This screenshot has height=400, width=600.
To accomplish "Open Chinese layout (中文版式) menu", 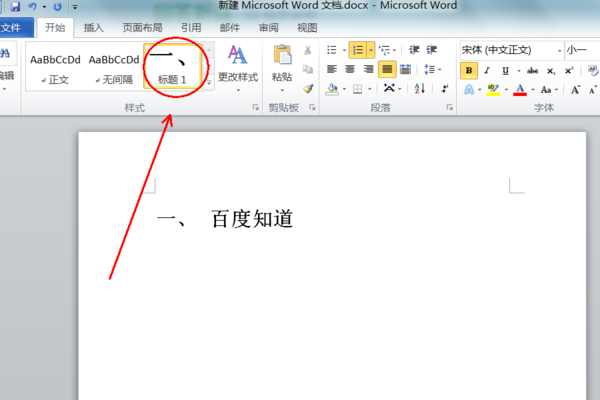I will coord(390,88).
